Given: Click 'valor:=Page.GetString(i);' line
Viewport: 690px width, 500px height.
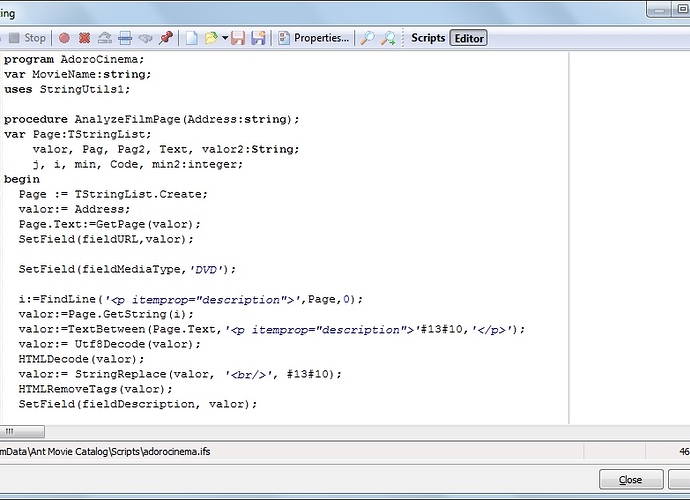Looking at the screenshot, I should tap(106, 314).
